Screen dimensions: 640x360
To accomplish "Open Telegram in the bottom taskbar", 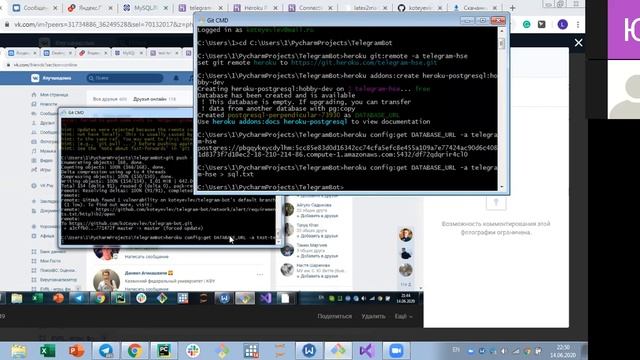I will click(x=106, y=351).
